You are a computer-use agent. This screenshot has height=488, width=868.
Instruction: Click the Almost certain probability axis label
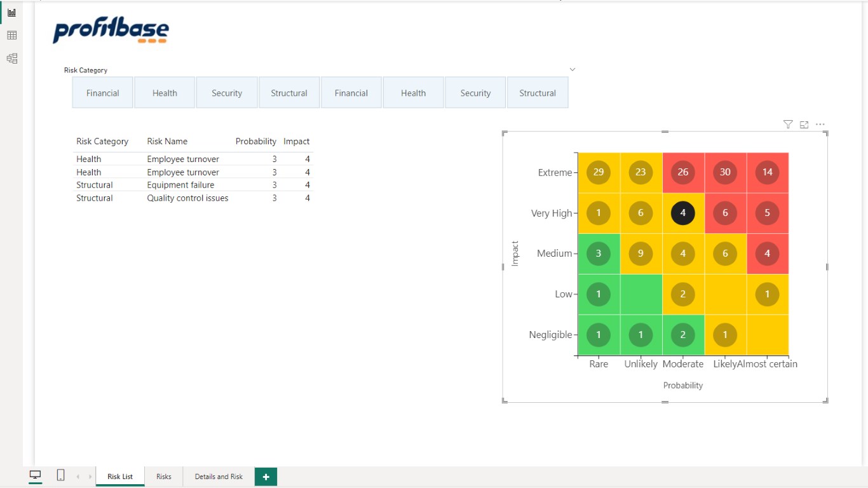(768, 364)
